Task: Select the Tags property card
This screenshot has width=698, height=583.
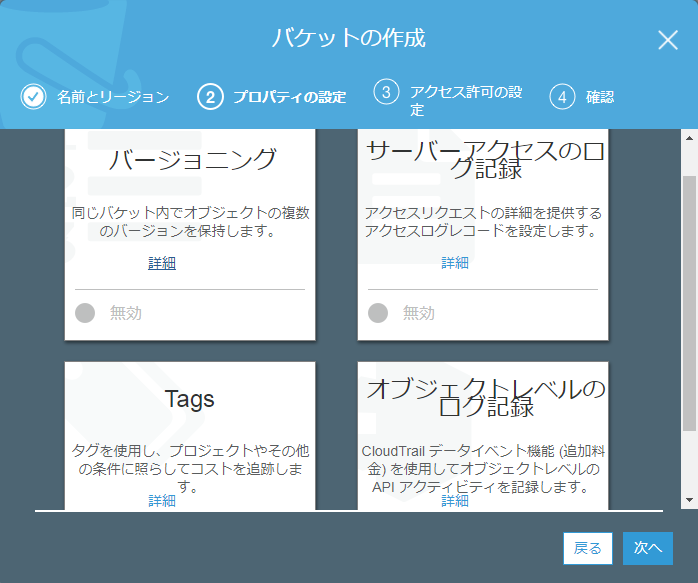Action: click(190, 420)
